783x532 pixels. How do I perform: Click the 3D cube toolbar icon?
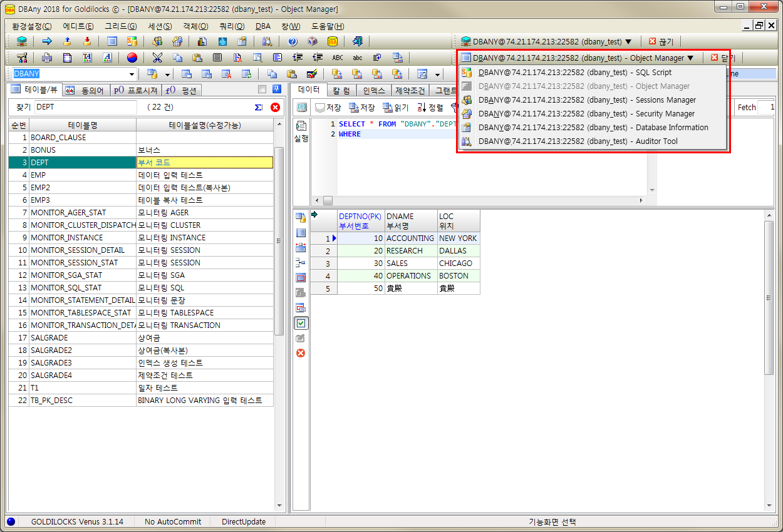tap(313, 42)
